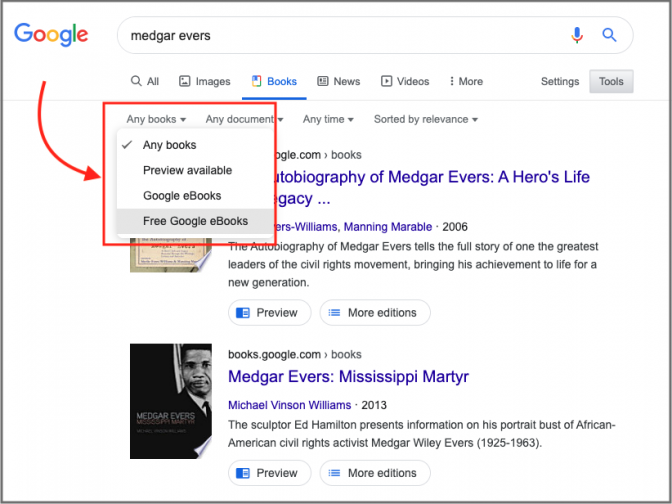
Task: Click the blue search magnifier icon
Action: click(x=609, y=35)
